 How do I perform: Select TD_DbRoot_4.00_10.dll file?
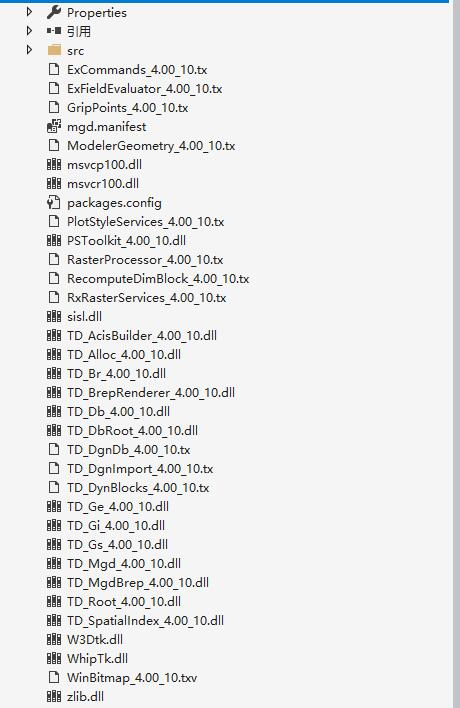click(132, 430)
